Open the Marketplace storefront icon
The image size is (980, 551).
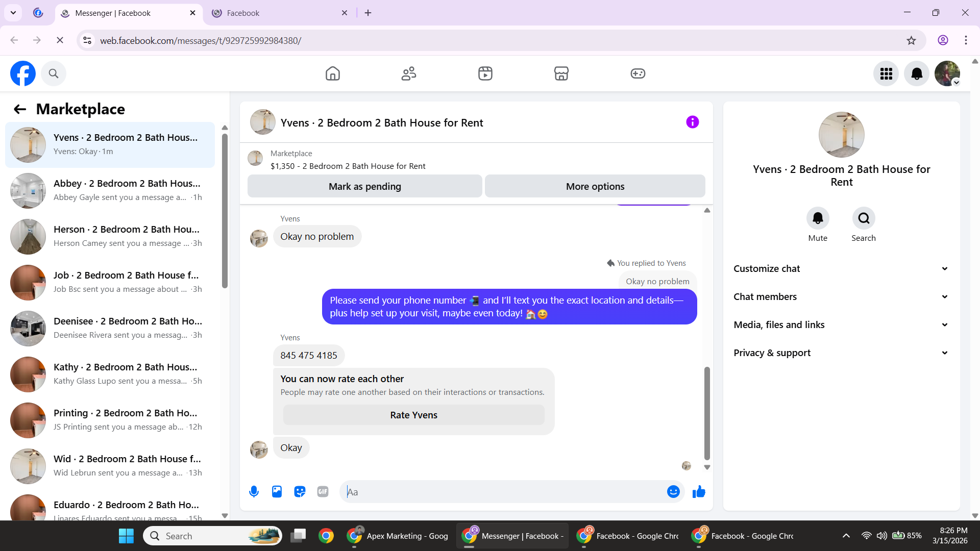click(561, 73)
